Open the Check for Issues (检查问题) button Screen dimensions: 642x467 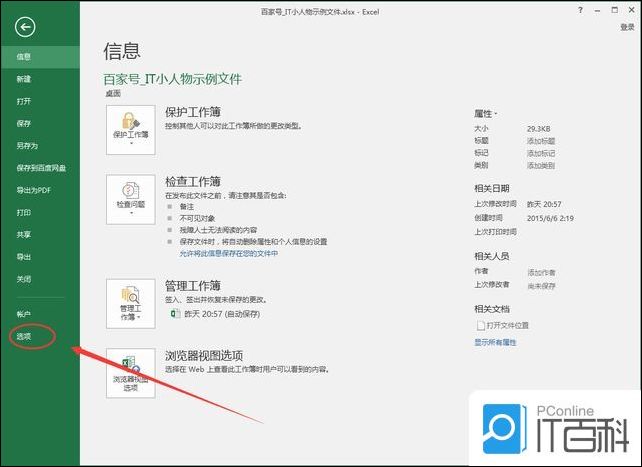click(131, 199)
